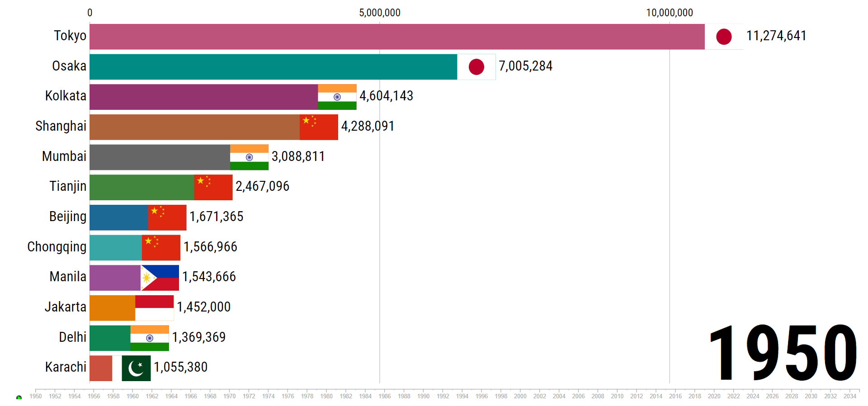Click the Tokyo city label
Image resolution: width=868 pixels, height=406 pixels.
[x=70, y=36]
